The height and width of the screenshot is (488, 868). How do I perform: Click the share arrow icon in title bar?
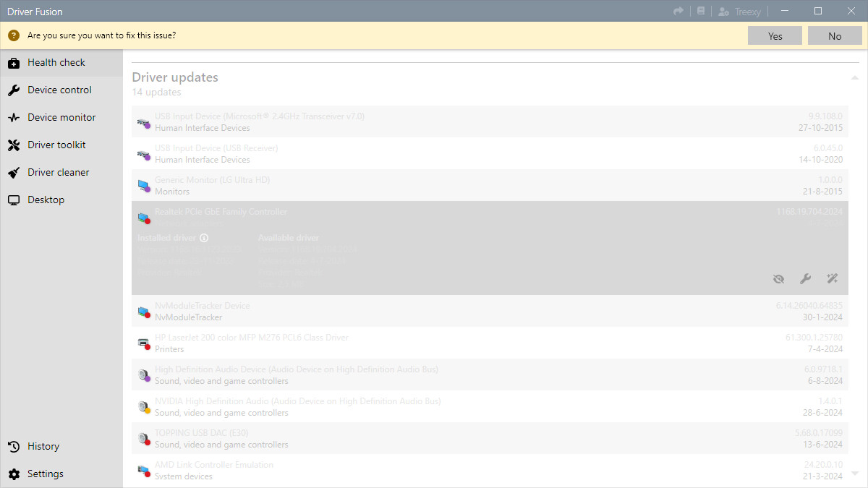click(678, 11)
